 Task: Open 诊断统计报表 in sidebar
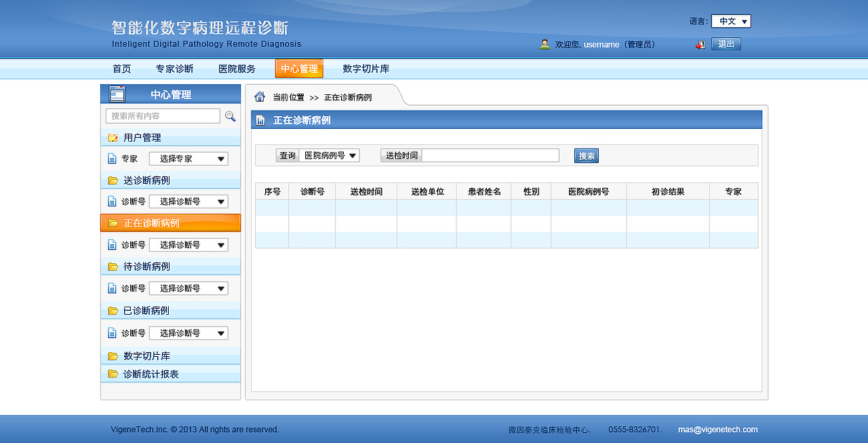coord(170,374)
